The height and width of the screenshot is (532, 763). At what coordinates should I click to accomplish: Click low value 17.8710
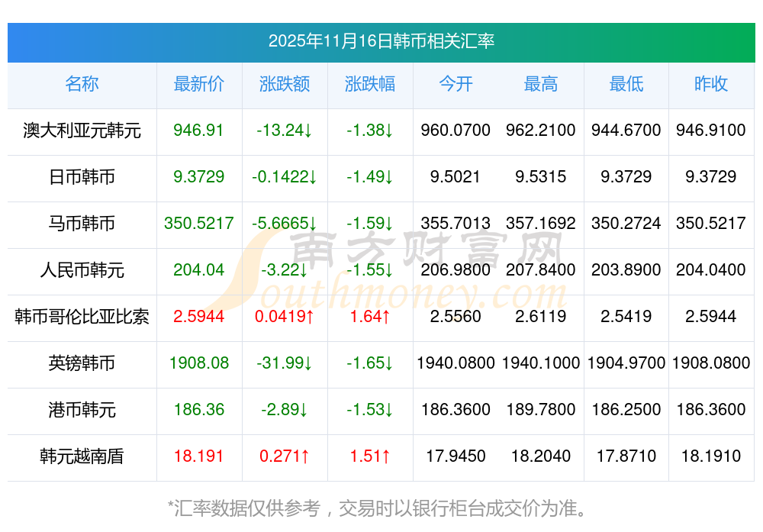click(x=626, y=456)
